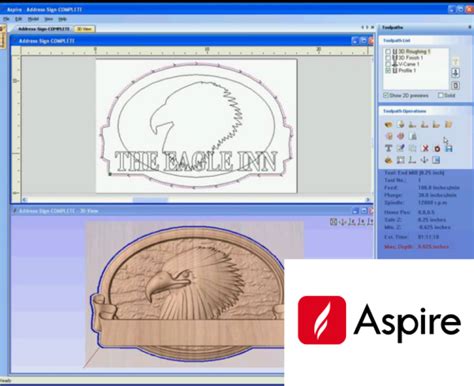The width and height of the screenshot is (474, 386).
Task: Click the fourth view icon in 3D View toolbar
Action: [361, 222]
